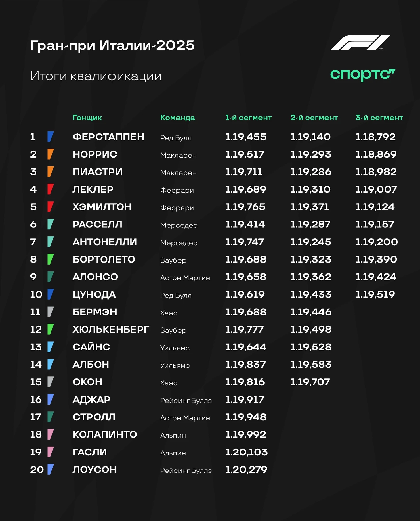Click pink Alpine flag beside КОЛАПИНТО
This screenshot has height=521, width=420.
click(x=51, y=434)
